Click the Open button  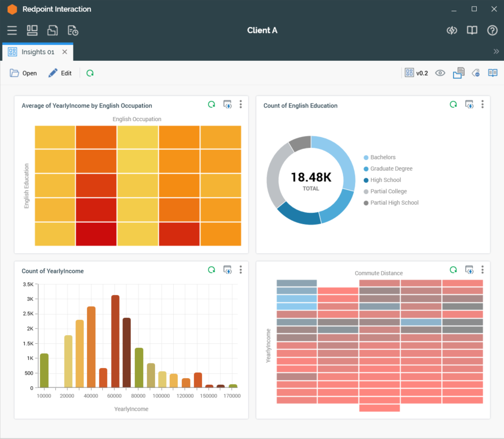(x=23, y=74)
